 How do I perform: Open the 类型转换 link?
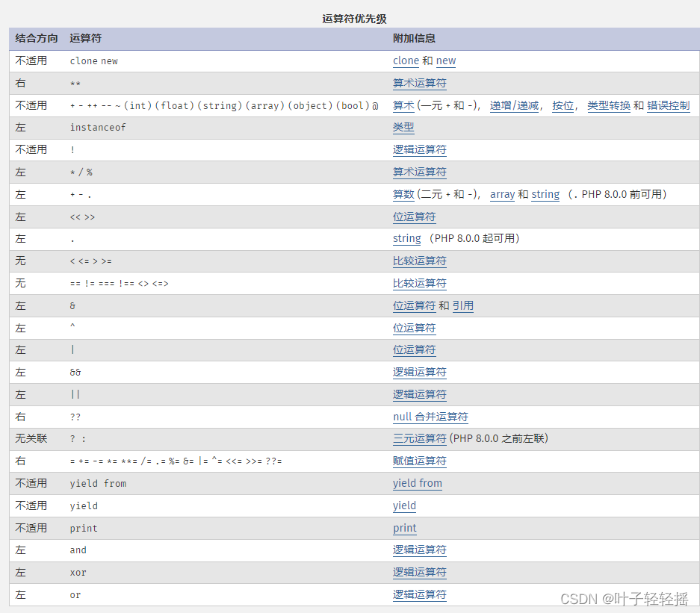(609, 105)
